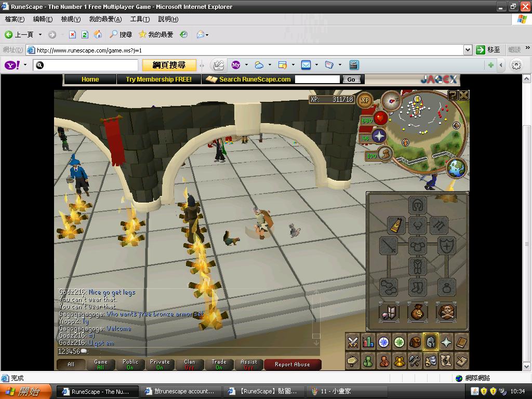This screenshot has width=532, height=399.
Task: Open the 工具(T) menu
Action: [x=139, y=19]
